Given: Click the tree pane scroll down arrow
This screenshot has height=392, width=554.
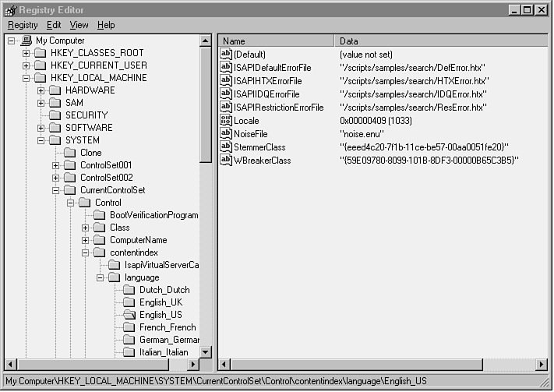Looking at the screenshot, I should coord(206,351).
